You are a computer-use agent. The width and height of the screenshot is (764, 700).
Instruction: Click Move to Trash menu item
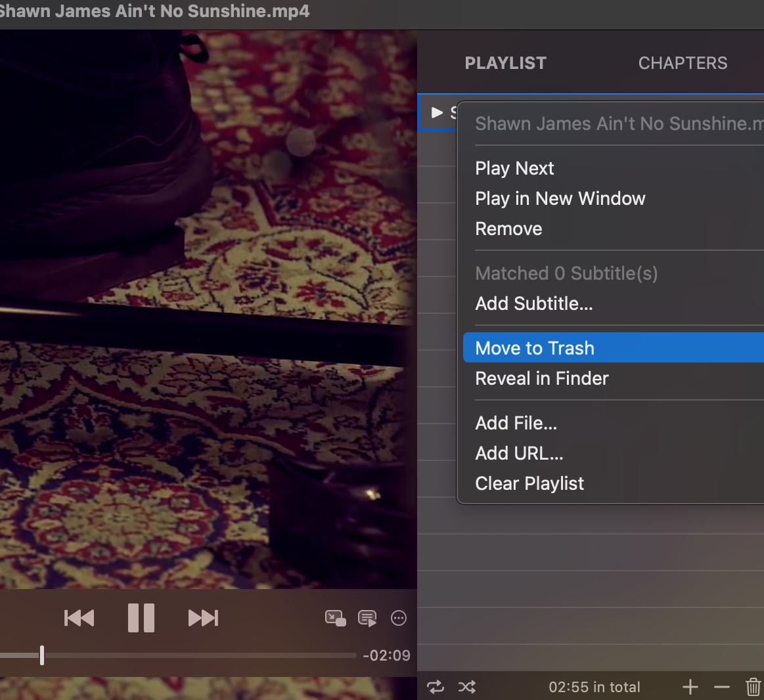point(614,348)
